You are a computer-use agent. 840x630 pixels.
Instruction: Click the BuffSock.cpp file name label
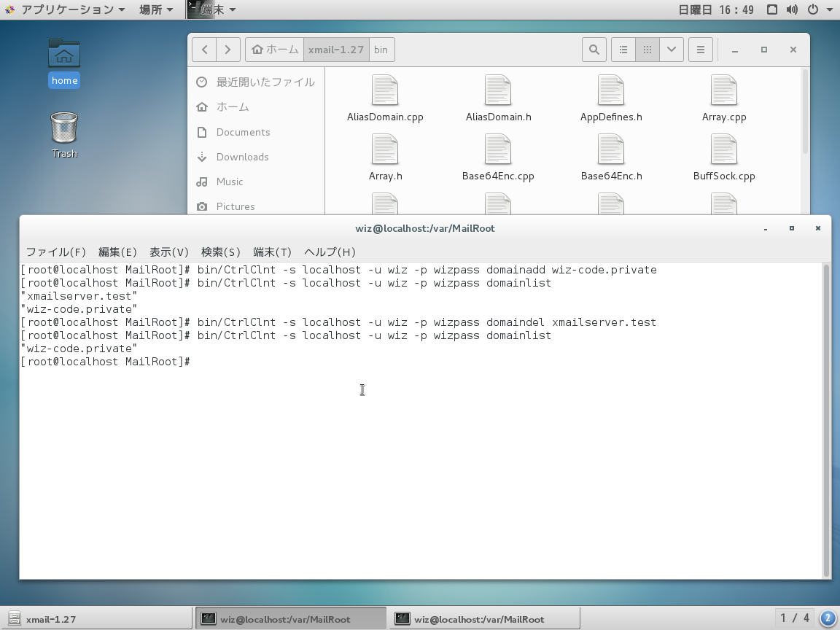[x=724, y=176]
